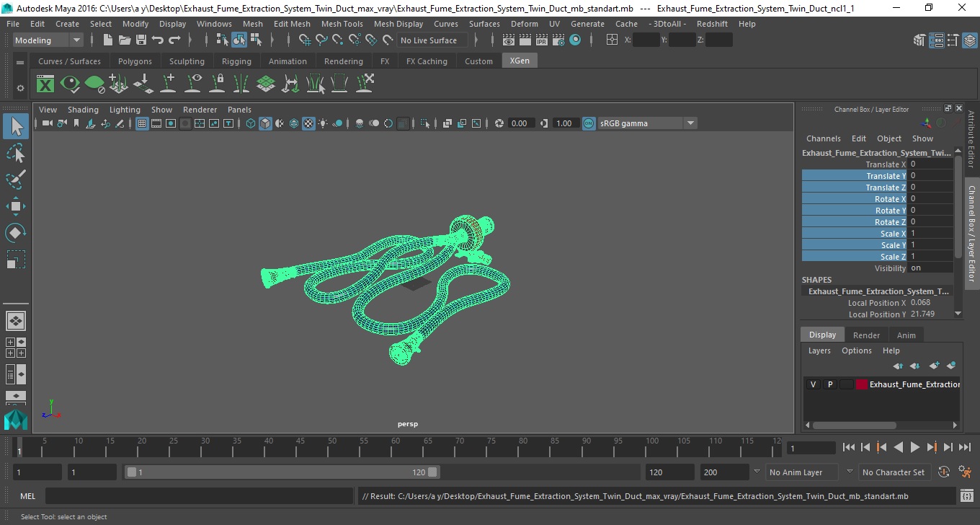This screenshot has width=980, height=525.
Task: Activate the Paint Selection tool
Action: coord(16,180)
